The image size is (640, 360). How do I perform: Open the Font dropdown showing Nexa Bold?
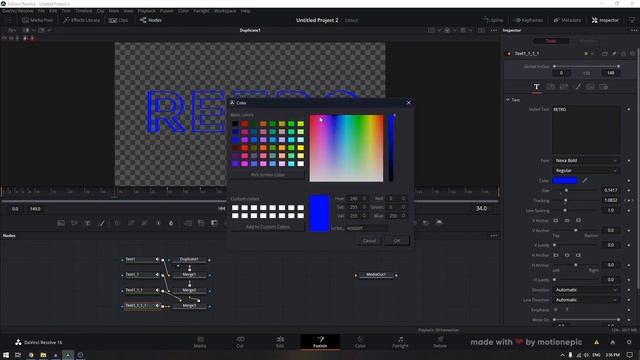tap(586, 161)
